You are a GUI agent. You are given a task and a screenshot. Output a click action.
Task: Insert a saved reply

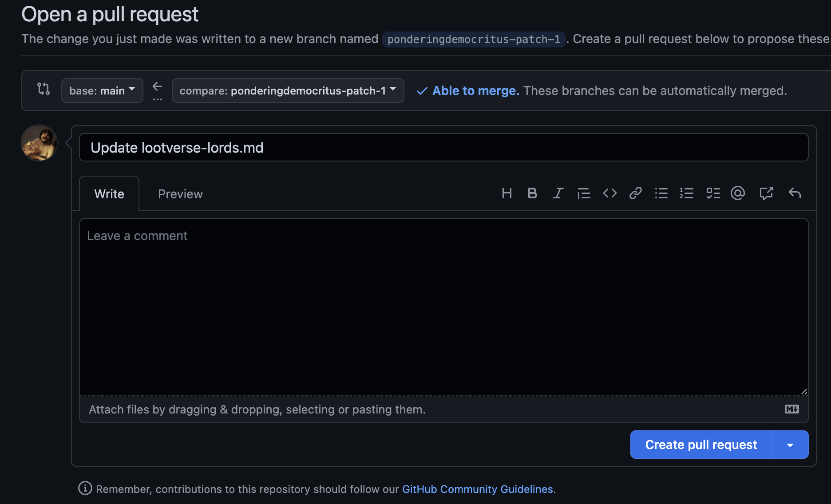(x=795, y=193)
